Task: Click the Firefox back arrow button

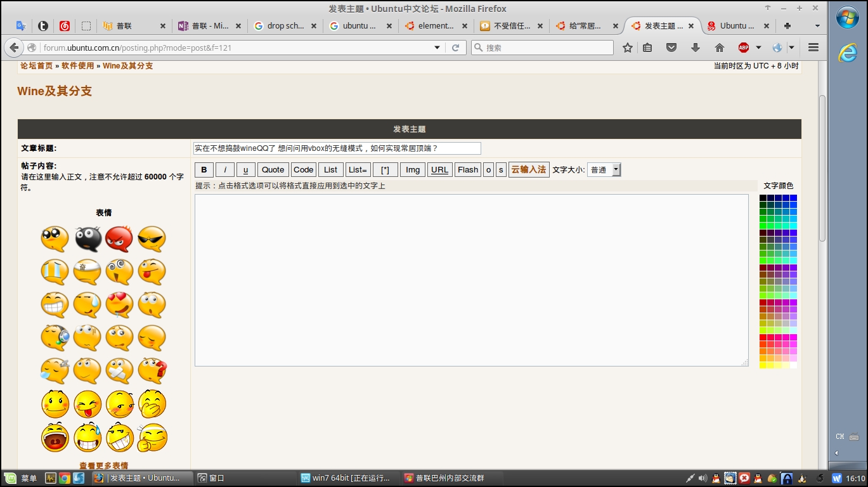Action: click(x=15, y=48)
